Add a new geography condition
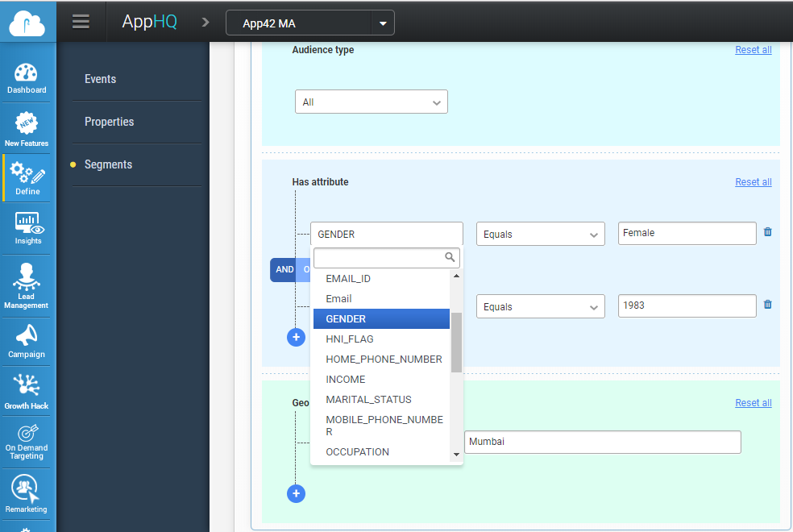The width and height of the screenshot is (793, 532). pos(296,493)
